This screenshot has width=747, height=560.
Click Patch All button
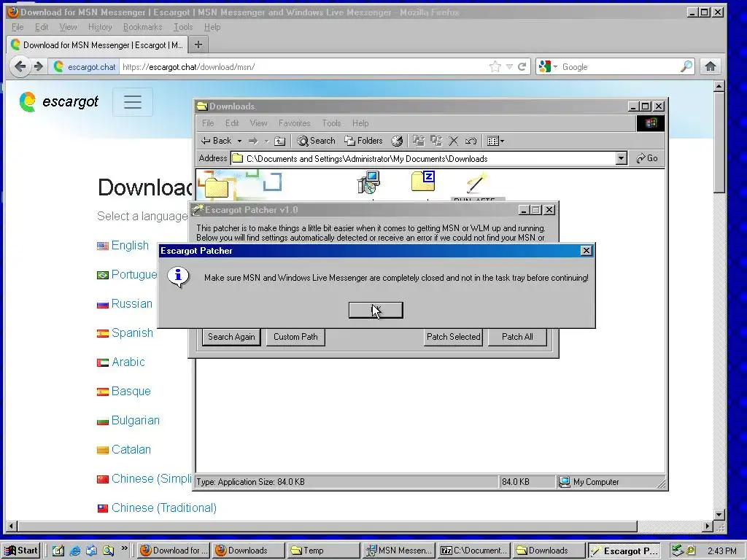(517, 337)
